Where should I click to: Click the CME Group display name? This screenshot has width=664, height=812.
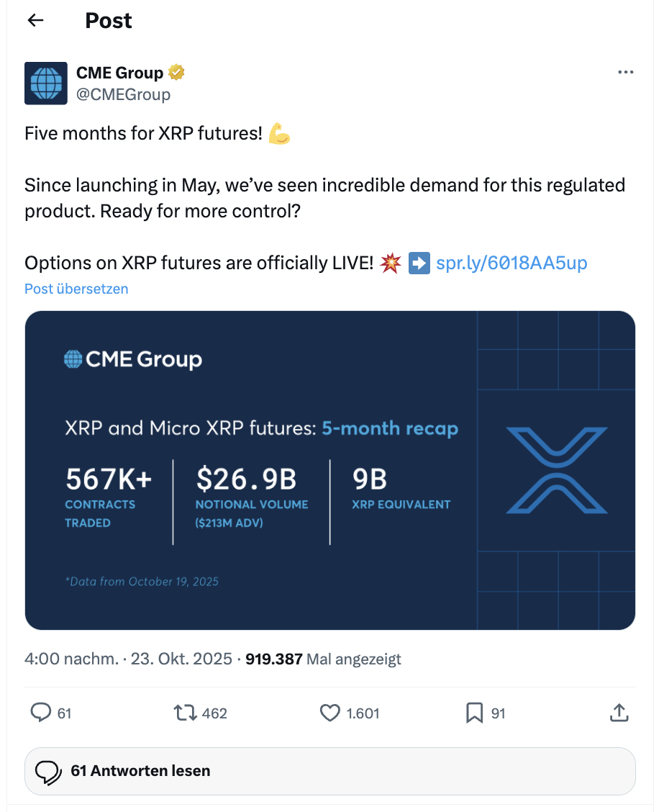coord(117,72)
